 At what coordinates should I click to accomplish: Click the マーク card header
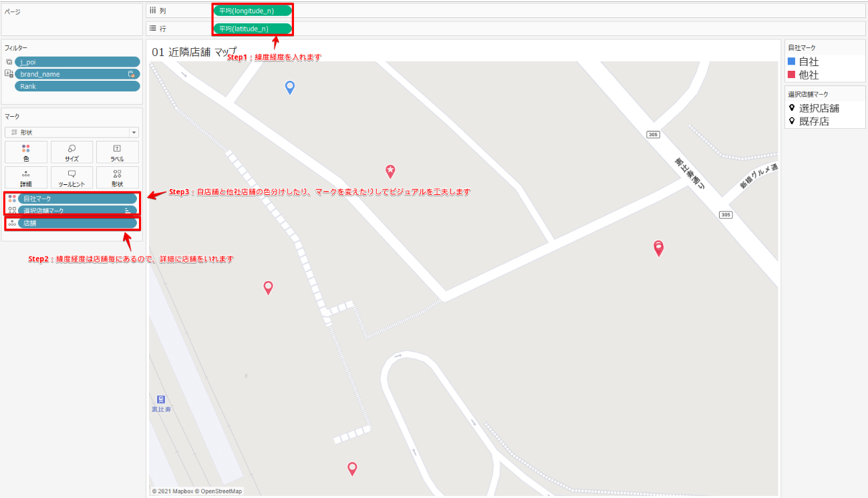tap(12, 116)
